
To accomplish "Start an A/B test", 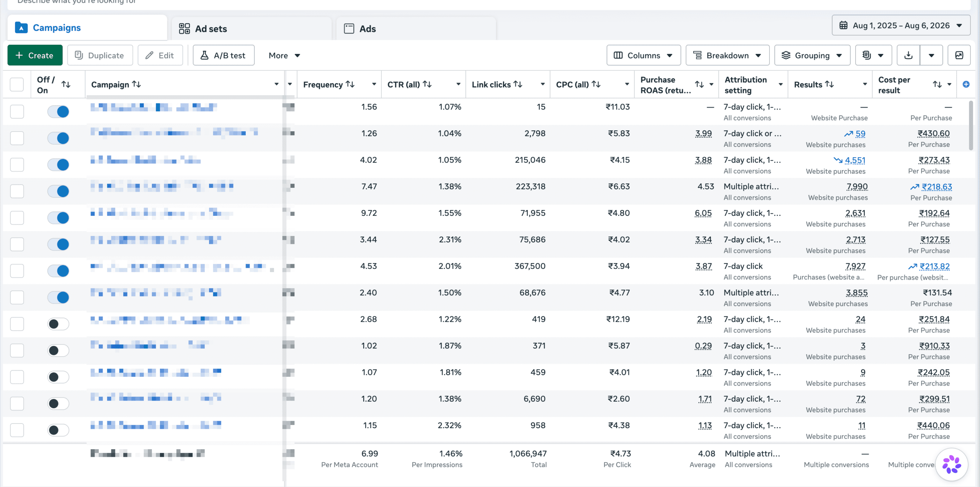I will pos(224,55).
